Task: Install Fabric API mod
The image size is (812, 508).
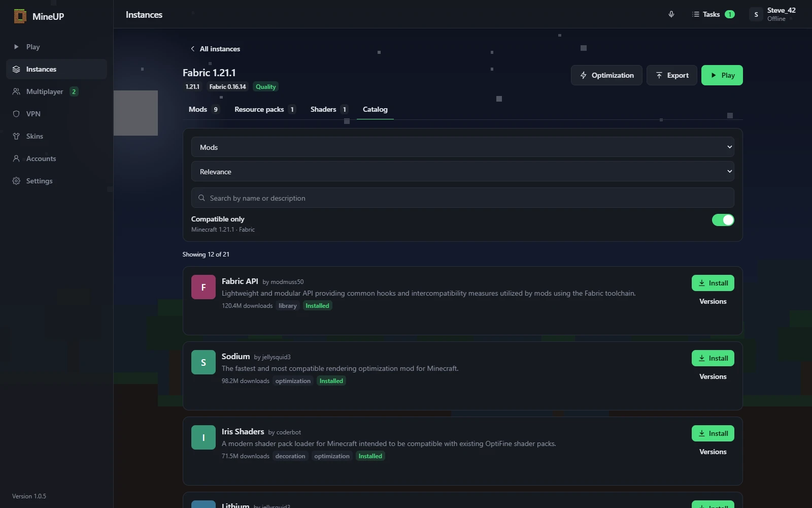Action: 713,283
